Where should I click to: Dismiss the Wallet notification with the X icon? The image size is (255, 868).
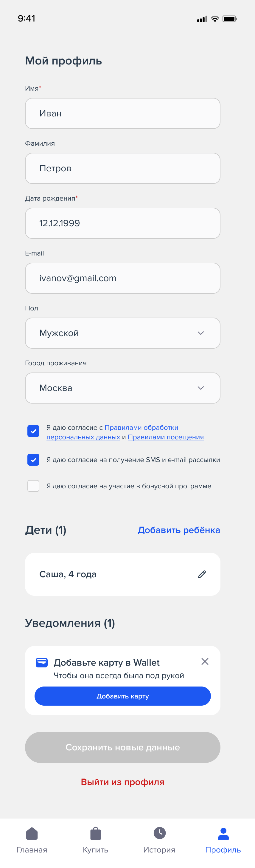(205, 661)
